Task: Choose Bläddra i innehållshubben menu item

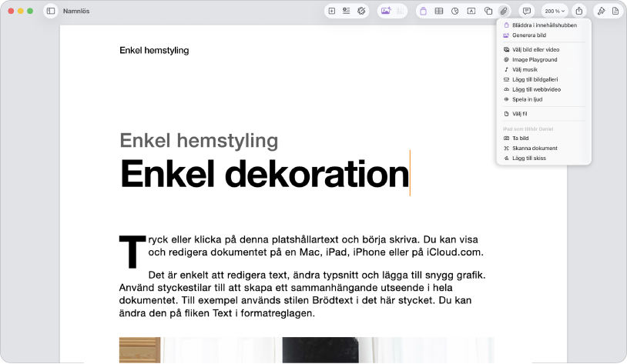Action: [x=544, y=25]
